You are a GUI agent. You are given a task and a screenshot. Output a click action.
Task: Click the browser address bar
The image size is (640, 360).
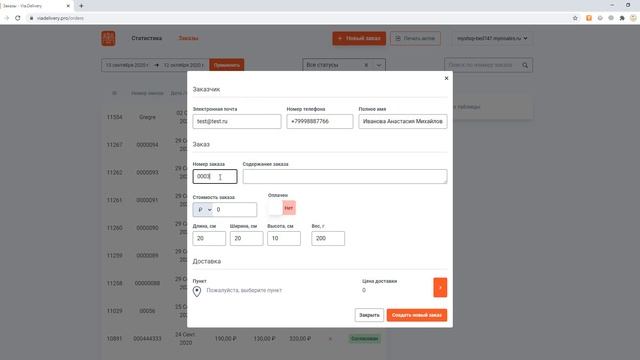pyautogui.click(x=298, y=18)
